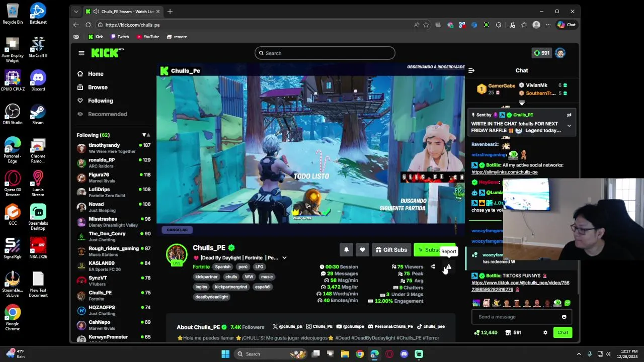Favorite this page with star icon

(426, 25)
